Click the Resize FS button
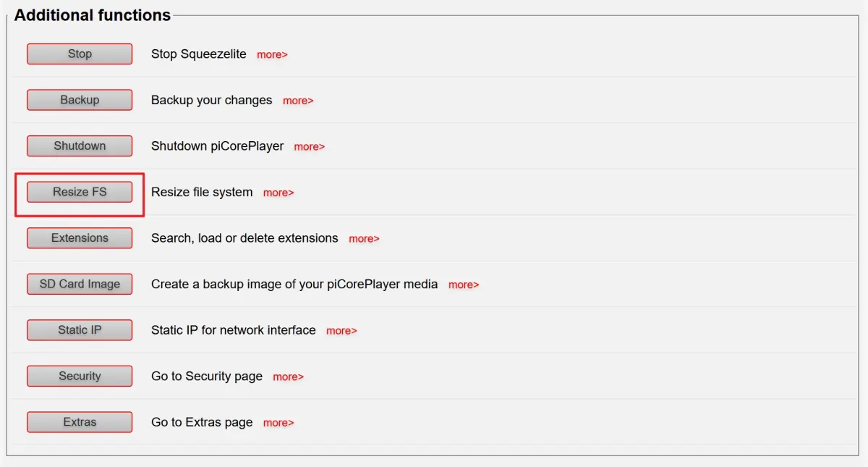Screen dimensions: 868x467 pos(80,192)
